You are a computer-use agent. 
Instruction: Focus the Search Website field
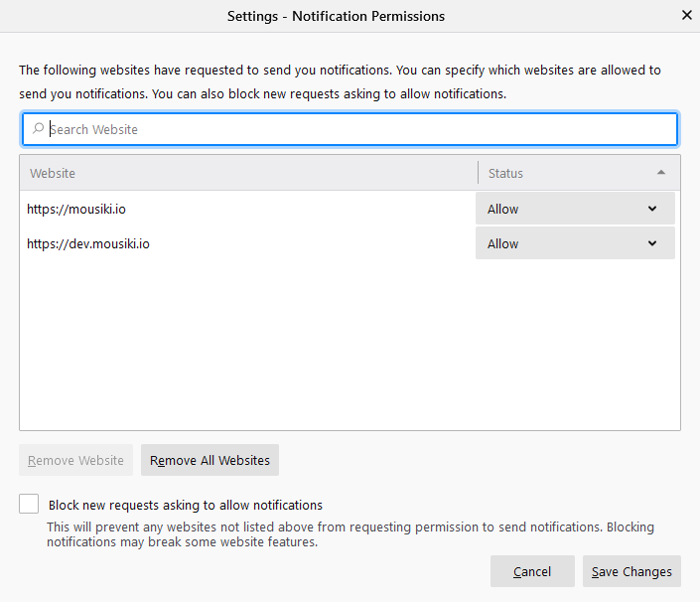[x=350, y=129]
